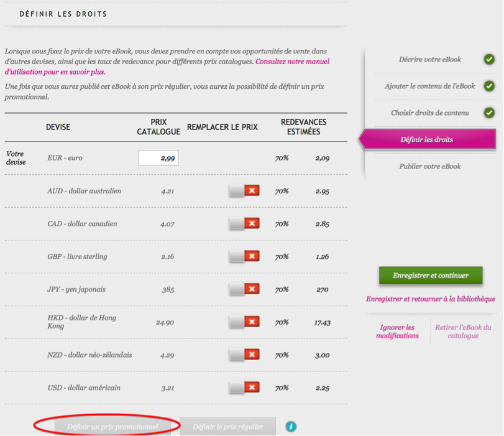Screen dimensions: 504x436
Task: Click Enregistrer et retourner à la bibliothèque link
Action: coord(431,299)
